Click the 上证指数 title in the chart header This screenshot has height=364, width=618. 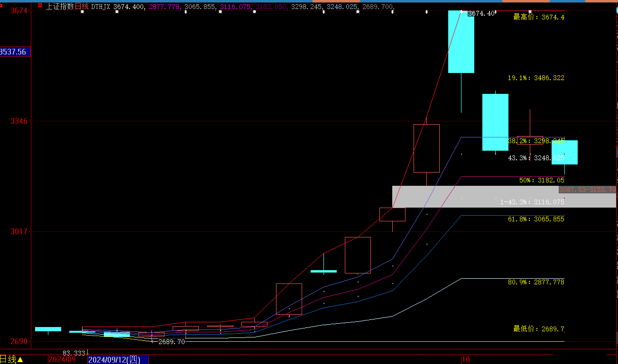point(60,7)
